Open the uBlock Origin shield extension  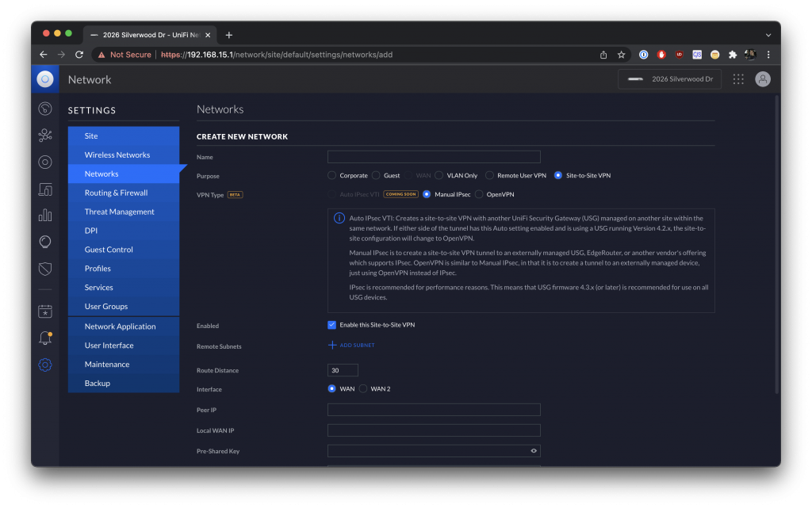(679, 55)
